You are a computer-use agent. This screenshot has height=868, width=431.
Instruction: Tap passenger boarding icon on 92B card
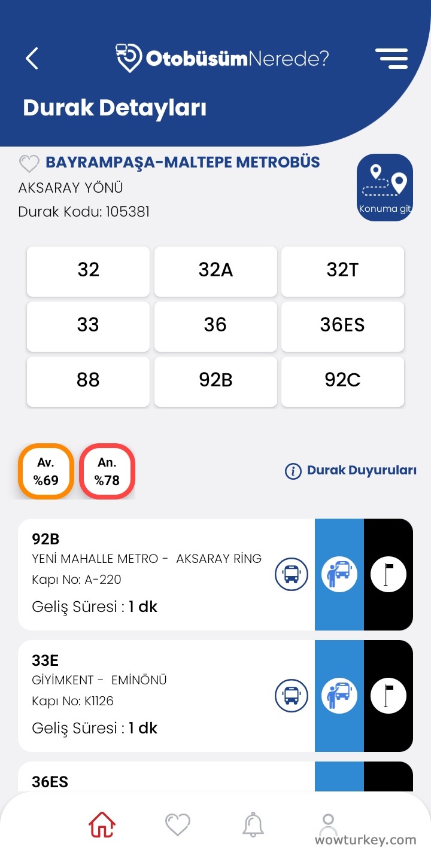[x=339, y=574]
